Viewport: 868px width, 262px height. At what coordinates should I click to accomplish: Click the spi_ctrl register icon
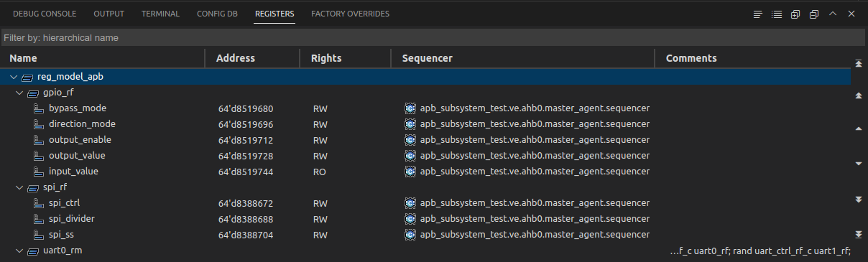(39, 203)
